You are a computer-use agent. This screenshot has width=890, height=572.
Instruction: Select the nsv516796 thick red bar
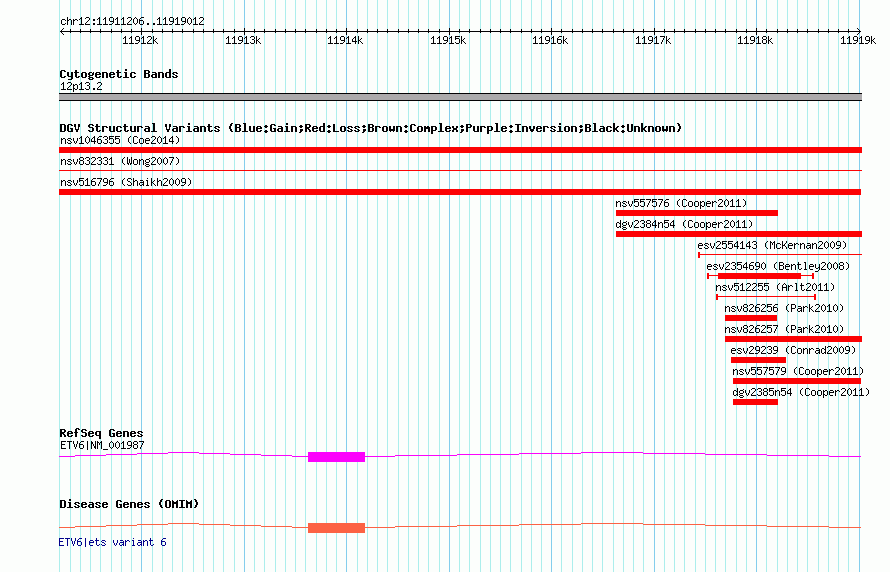(x=460, y=192)
